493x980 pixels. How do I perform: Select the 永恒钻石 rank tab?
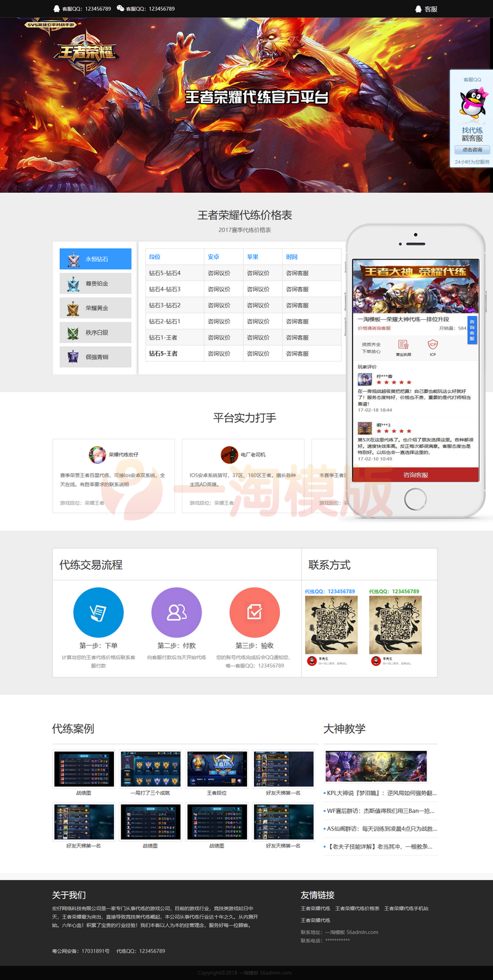(x=96, y=259)
